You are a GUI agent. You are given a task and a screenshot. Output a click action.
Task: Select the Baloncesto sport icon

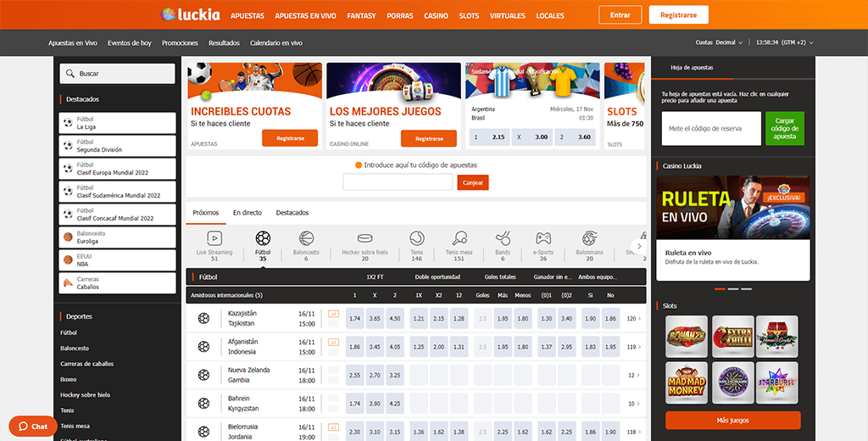306,238
